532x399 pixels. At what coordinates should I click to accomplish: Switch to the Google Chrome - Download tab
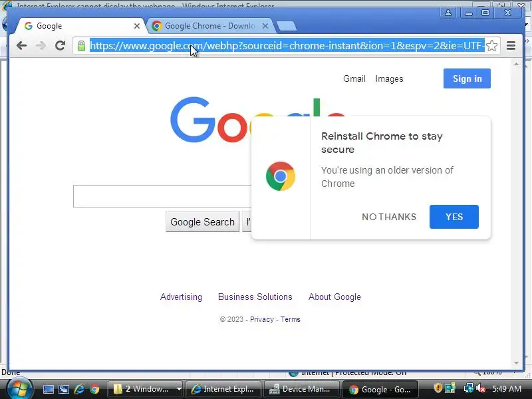209,26
